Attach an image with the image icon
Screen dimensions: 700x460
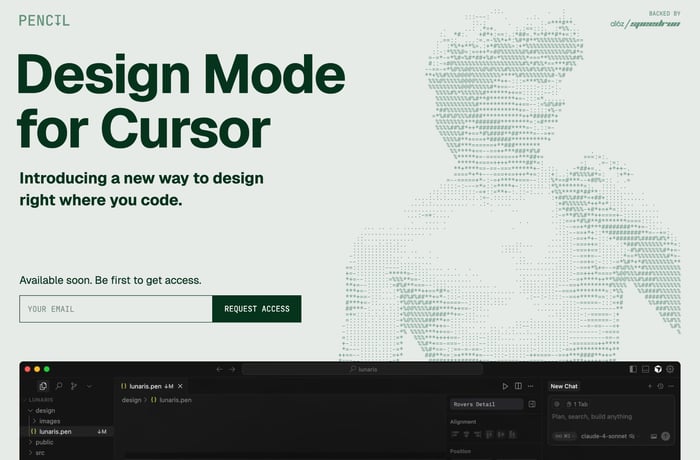pyautogui.click(x=654, y=436)
